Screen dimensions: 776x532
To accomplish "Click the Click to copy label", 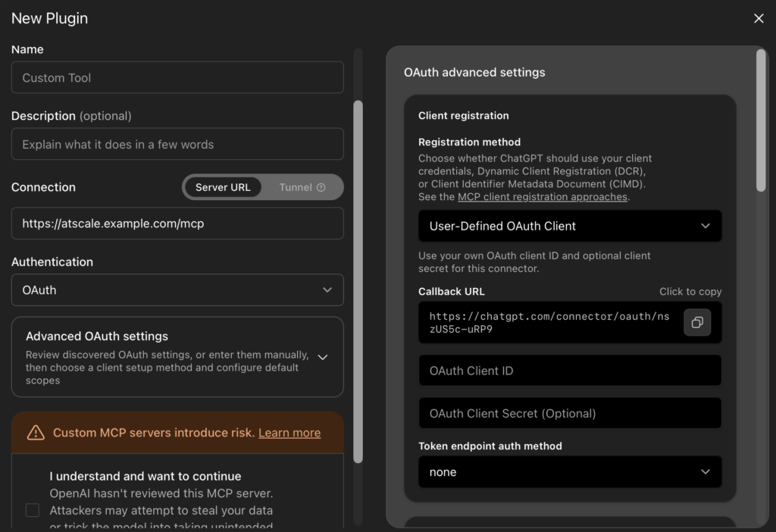I will tap(690, 292).
